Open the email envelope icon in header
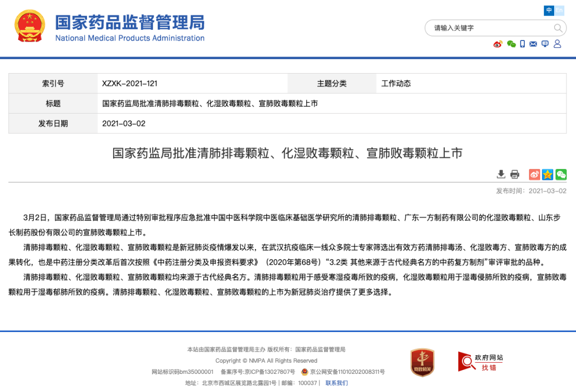The image size is (576, 392). coord(533,44)
